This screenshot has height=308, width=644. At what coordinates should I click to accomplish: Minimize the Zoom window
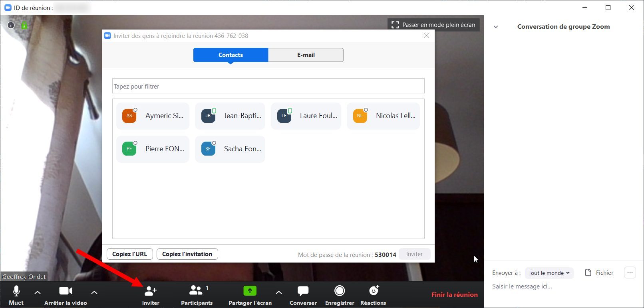point(585,8)
